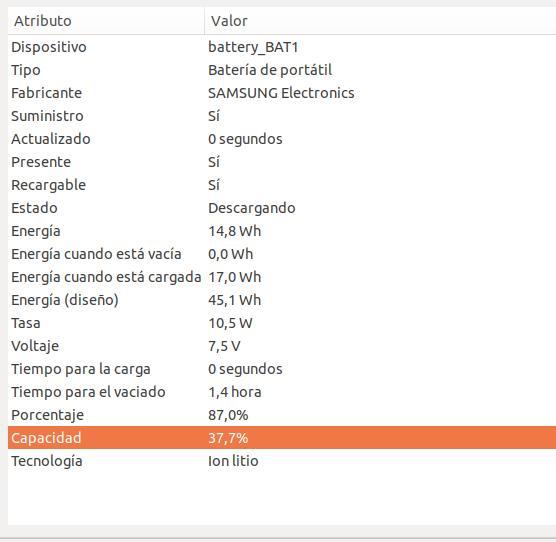The width and height of the screenshot is (556, 542).
Task: Select the Energía 14,8 Wh row
Action: tap(282, 231)
